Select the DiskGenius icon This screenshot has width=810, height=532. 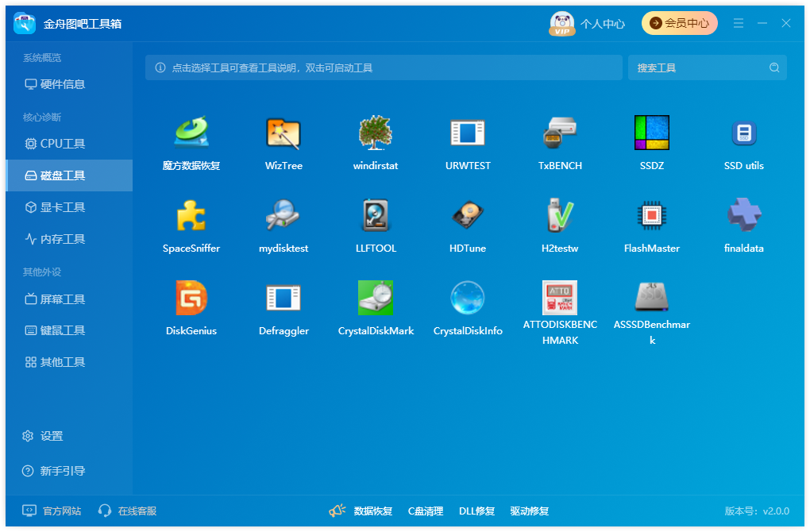191,298
